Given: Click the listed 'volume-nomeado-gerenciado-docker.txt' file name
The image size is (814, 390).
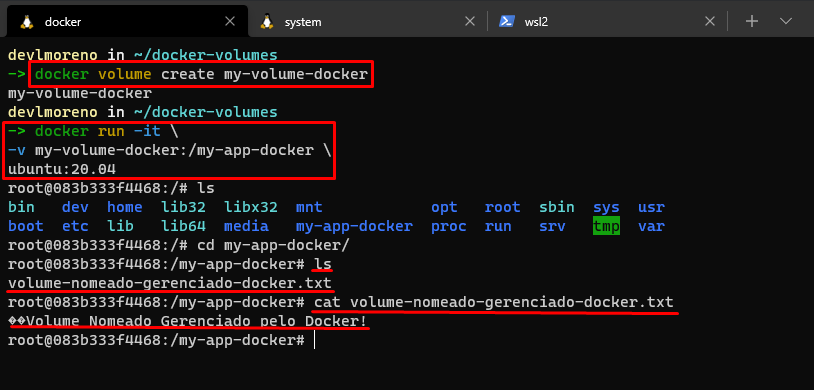Looking at the screenshot, I should pos(170,284).
